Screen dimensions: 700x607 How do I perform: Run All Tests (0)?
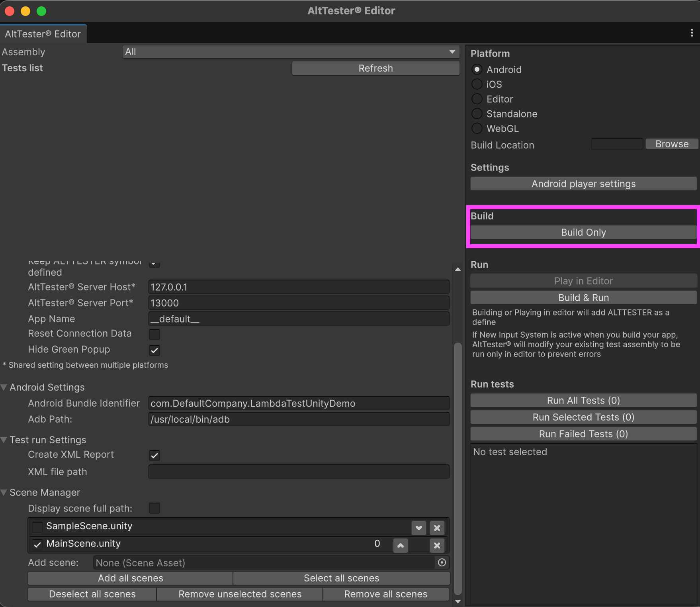click(583, 400)
